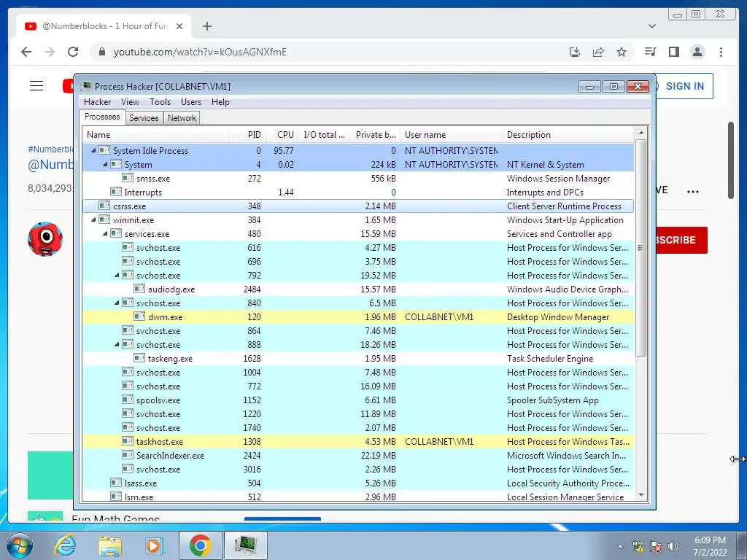Collapse the System tree node
The height and width of the screenshot is (560, 747).
pyautogui.click(x=105, y=164)
